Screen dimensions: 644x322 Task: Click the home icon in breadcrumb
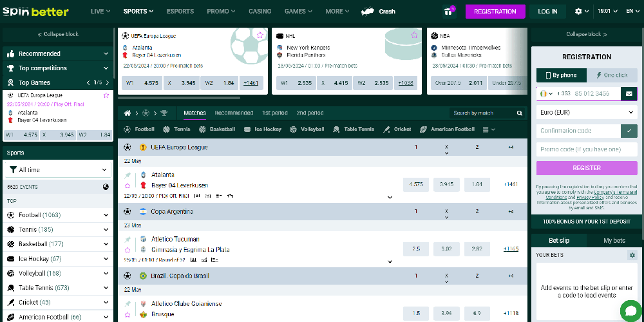[128, 113]
